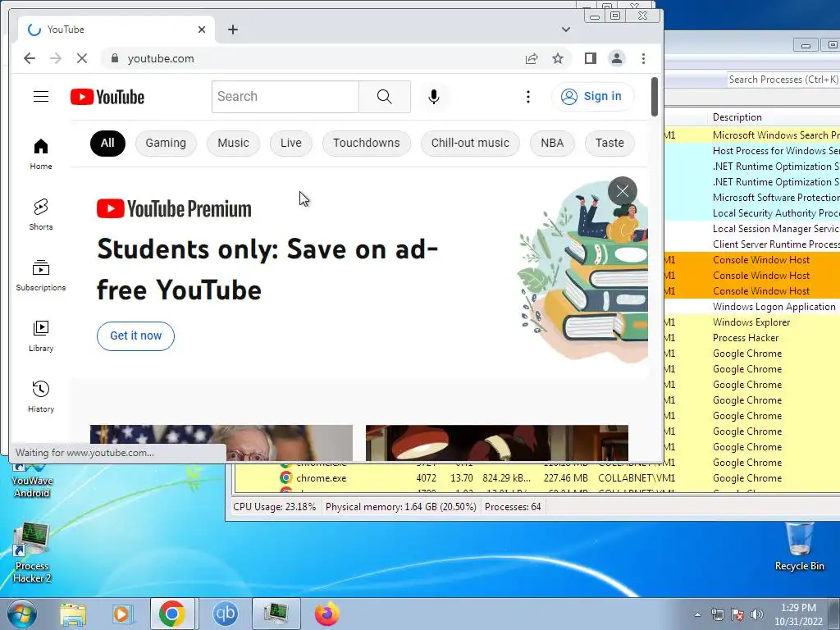The width and height of the screenshot is (840, 630).
Task: Start voice search with the microphone
Action: (434, 97)
